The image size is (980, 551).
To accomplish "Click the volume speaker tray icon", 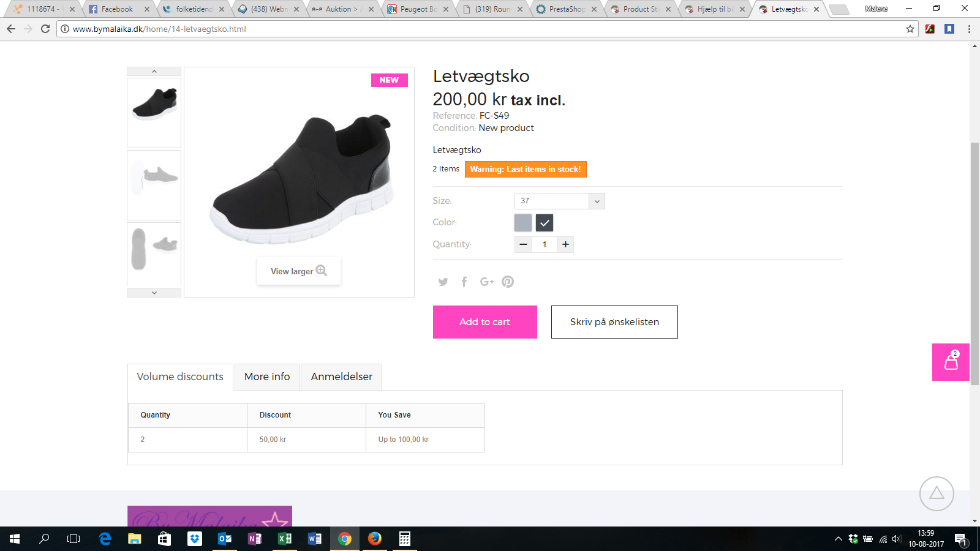I will (897, 539).
